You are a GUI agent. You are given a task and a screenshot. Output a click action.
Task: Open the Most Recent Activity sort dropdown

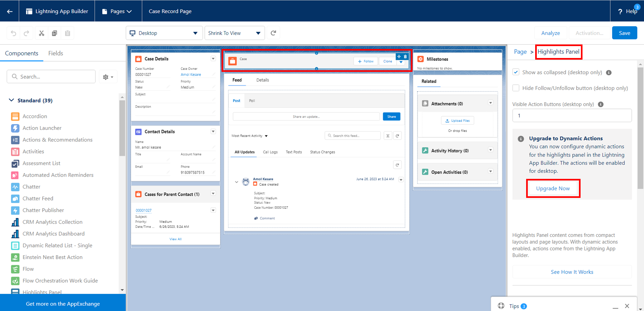[x=250, y=136]
